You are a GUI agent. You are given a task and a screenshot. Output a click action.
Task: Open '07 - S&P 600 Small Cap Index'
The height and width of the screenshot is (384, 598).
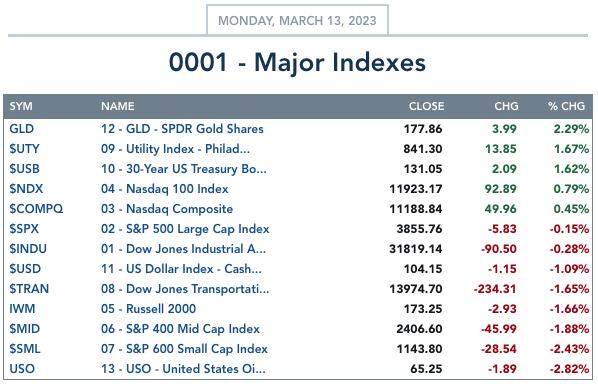click(184, 349)
